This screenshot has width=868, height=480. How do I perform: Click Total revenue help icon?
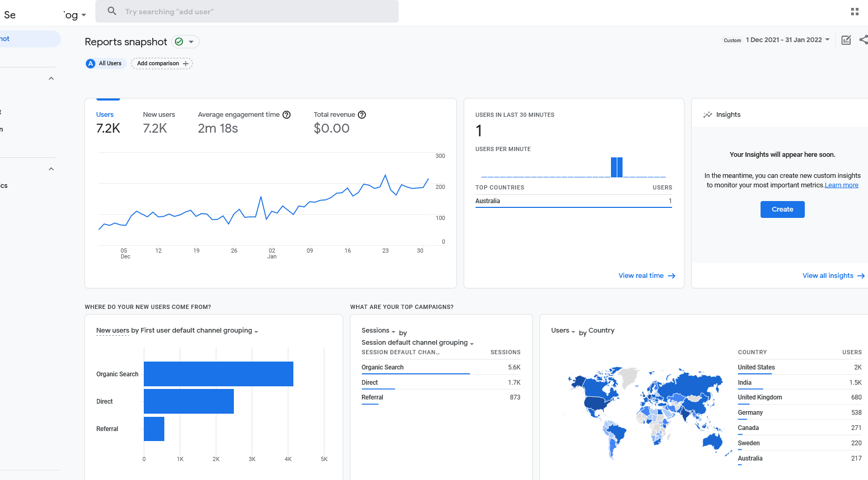coord(362,115)
